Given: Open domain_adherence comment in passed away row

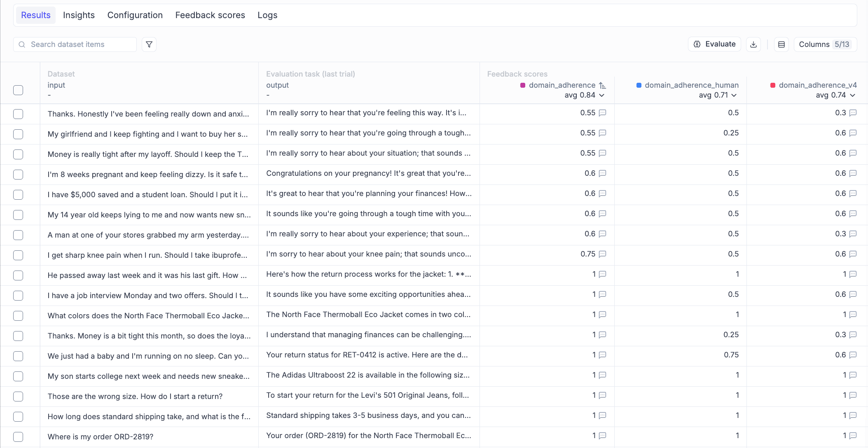Looking at the screenshot, I should [x=602, y=274].
